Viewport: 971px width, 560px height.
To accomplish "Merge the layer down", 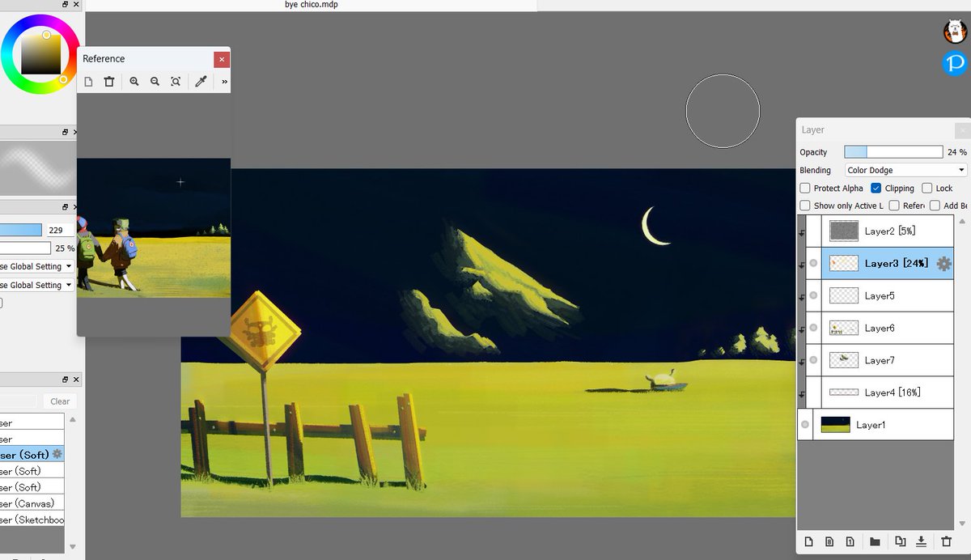I will pos(922,541).
